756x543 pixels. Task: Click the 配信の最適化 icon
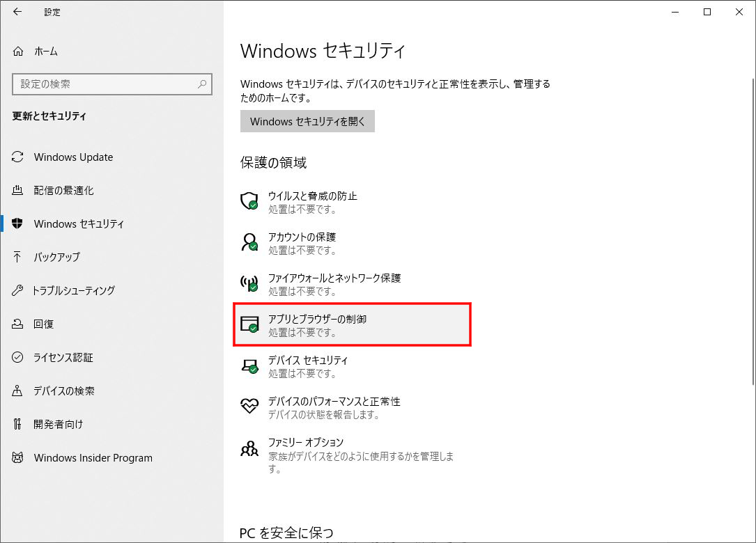[17, 190]
